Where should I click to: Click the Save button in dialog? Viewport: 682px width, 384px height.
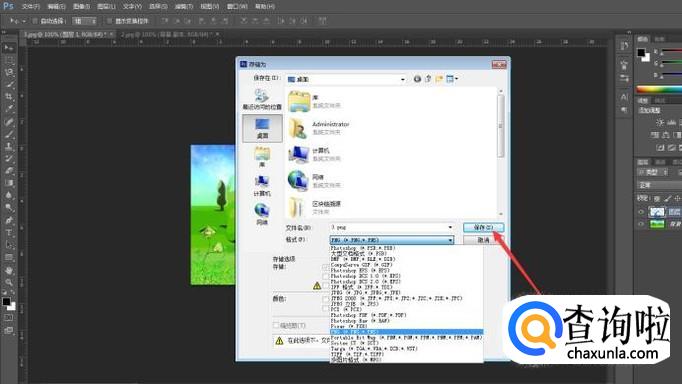pos(483,227)
